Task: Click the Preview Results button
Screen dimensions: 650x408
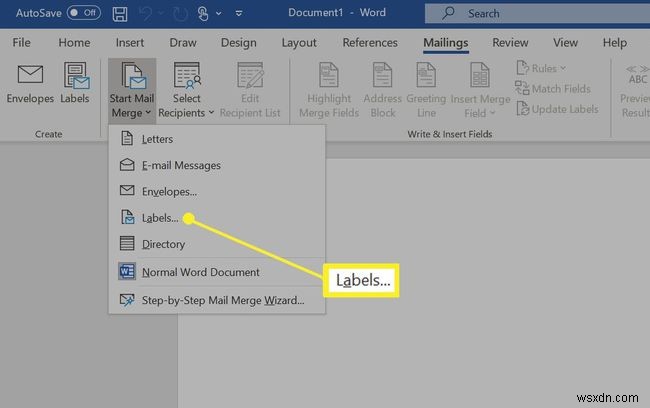Action: pyautogui.click(x=634, y=90)
